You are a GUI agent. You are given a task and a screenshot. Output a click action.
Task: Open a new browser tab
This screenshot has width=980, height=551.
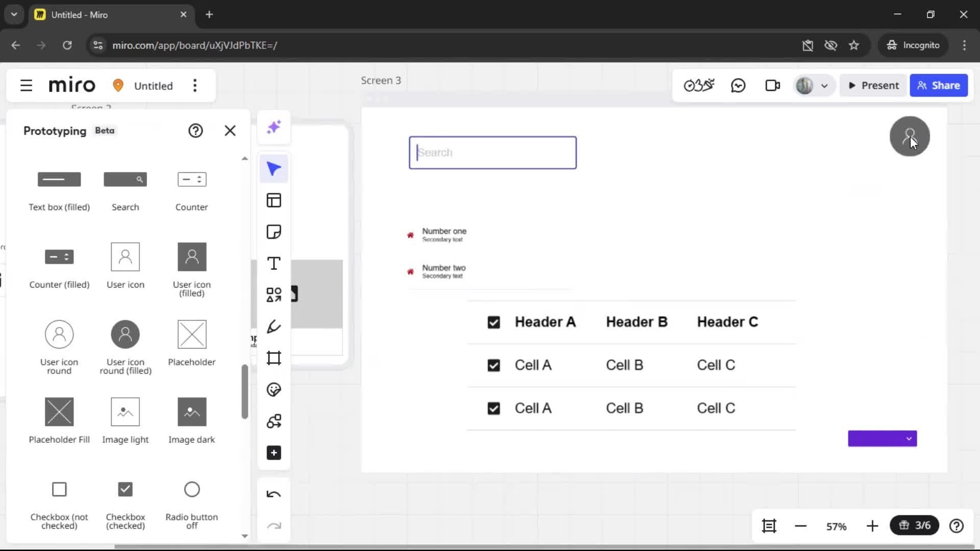tap(209, 14)
